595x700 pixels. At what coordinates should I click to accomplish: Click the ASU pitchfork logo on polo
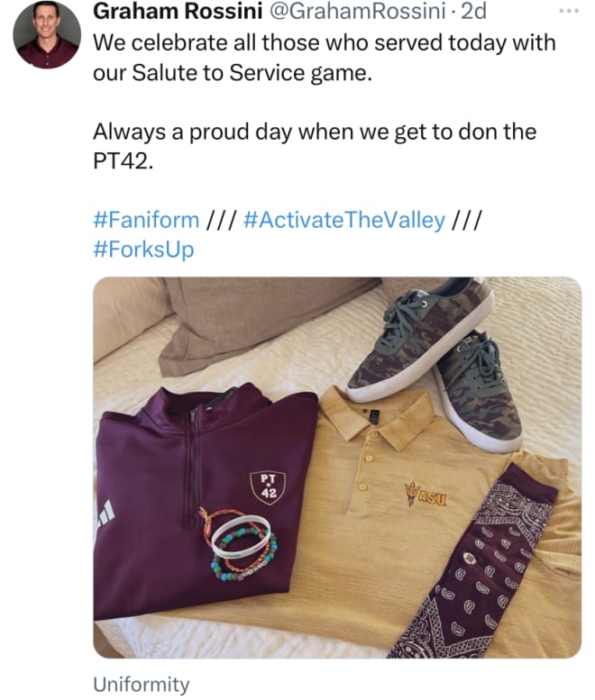point(426,494)
